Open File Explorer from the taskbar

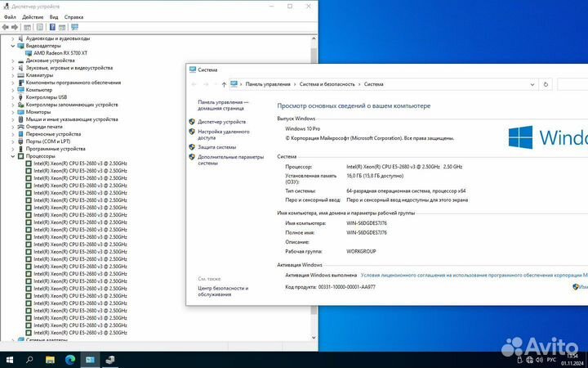point(51,360)
